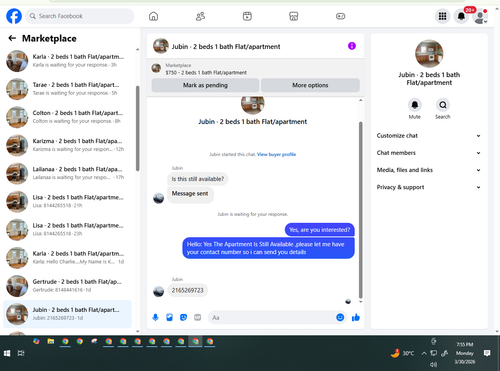500x371 pixels.
Task: Open the Menu grid icon
Action: coord(442,16)
